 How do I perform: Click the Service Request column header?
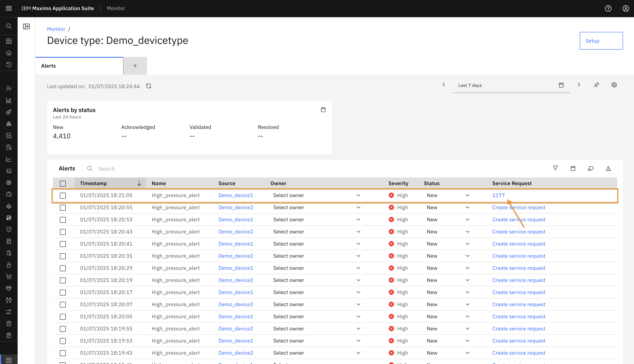point(512,183)
